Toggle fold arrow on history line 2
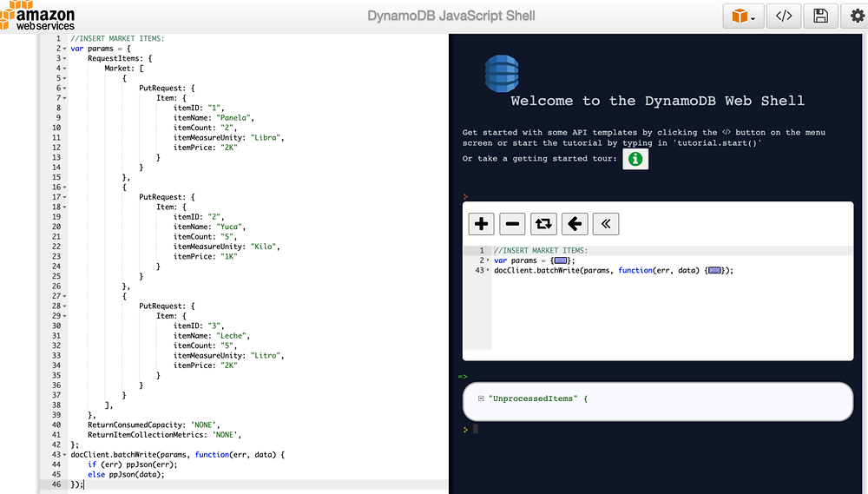Viewport: 868px width, 494px height. pos(488,260)
